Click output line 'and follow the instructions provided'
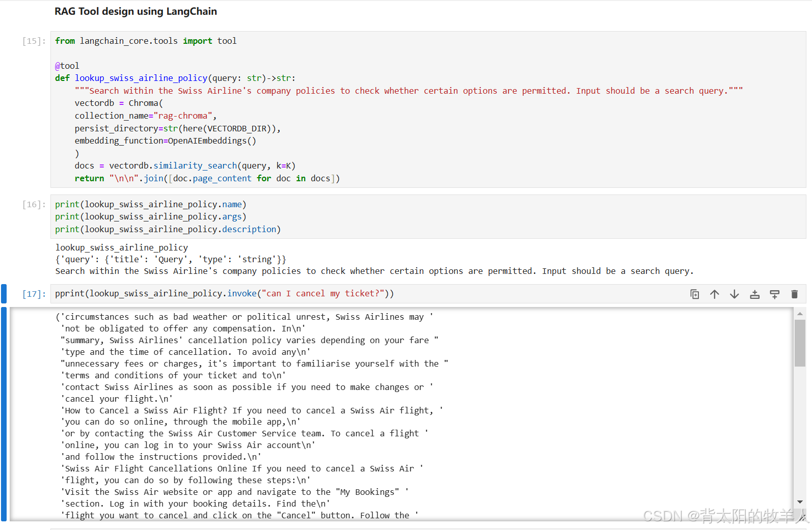This screenshot has width=812, height=530. pyautogui.click(x=161, y=457)
